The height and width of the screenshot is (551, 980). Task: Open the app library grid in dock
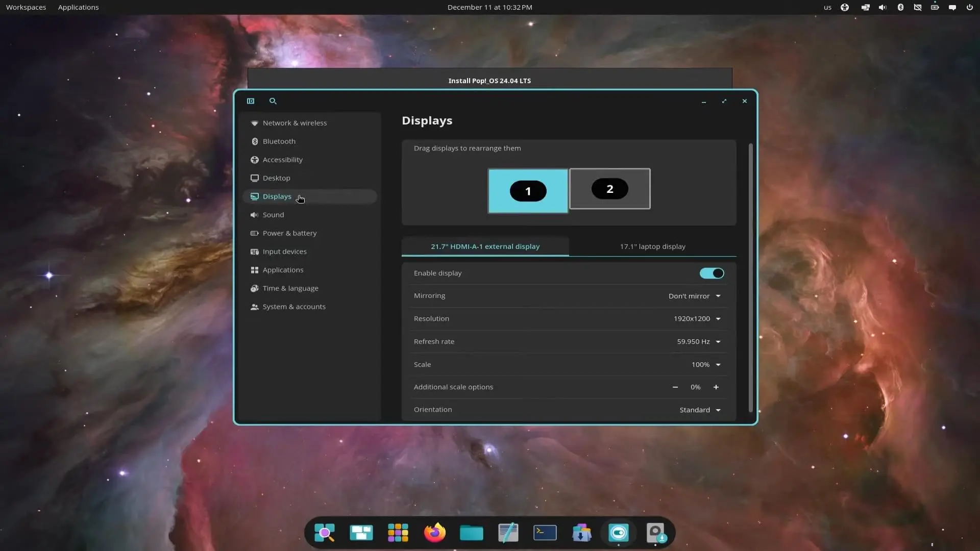[398, 533]
